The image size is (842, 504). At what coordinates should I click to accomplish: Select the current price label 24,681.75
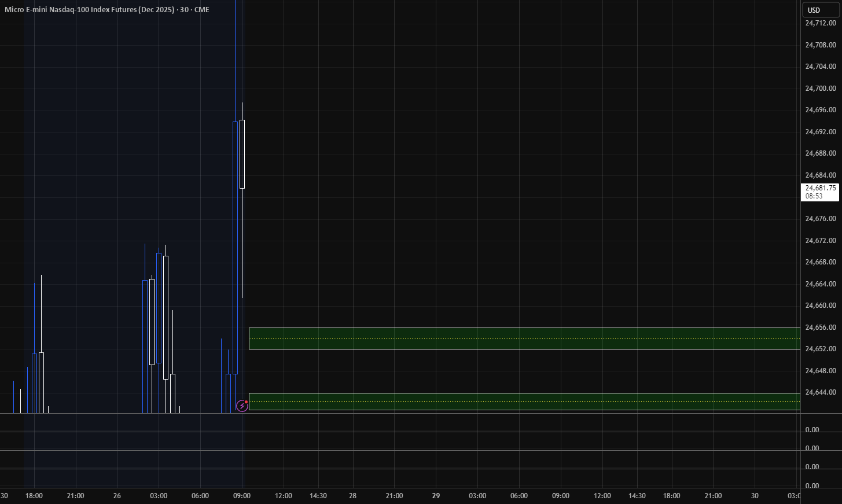(x=820, y=192)
